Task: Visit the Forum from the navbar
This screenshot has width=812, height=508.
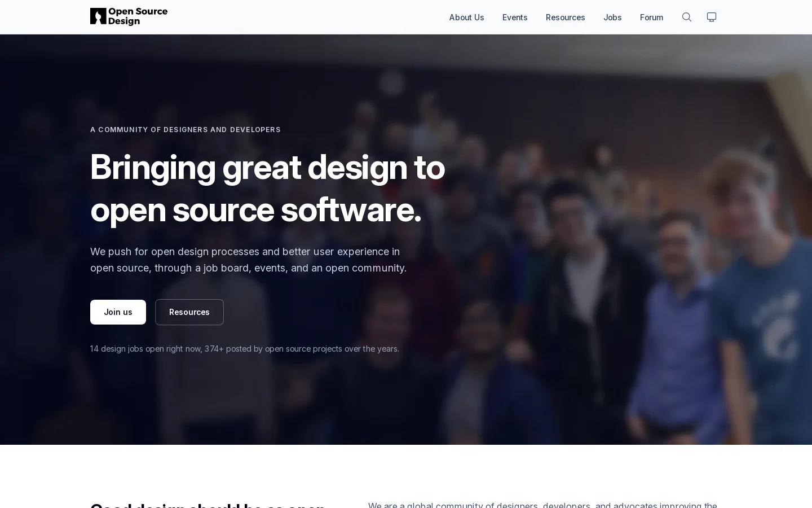Action: [x=651, y=17]
